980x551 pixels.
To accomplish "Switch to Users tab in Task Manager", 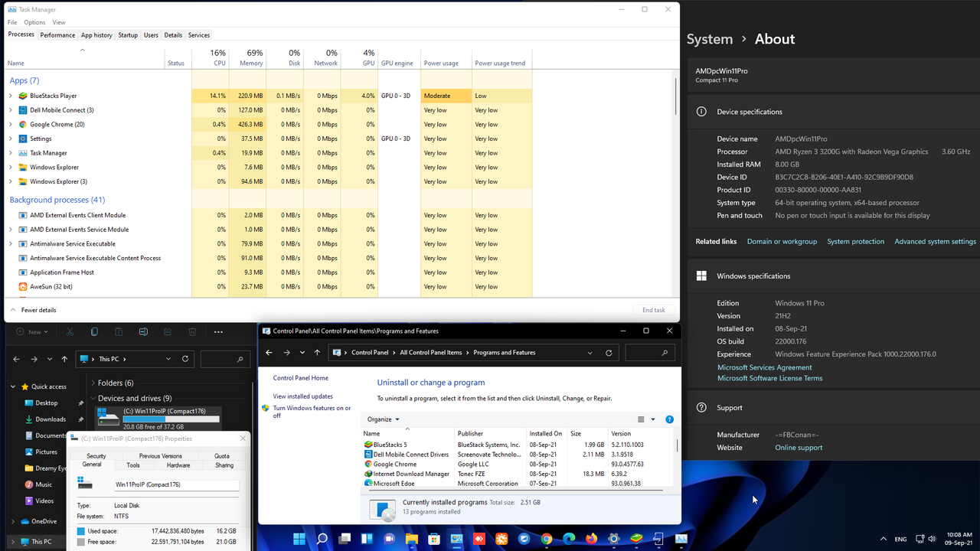I will pos(152,35).
